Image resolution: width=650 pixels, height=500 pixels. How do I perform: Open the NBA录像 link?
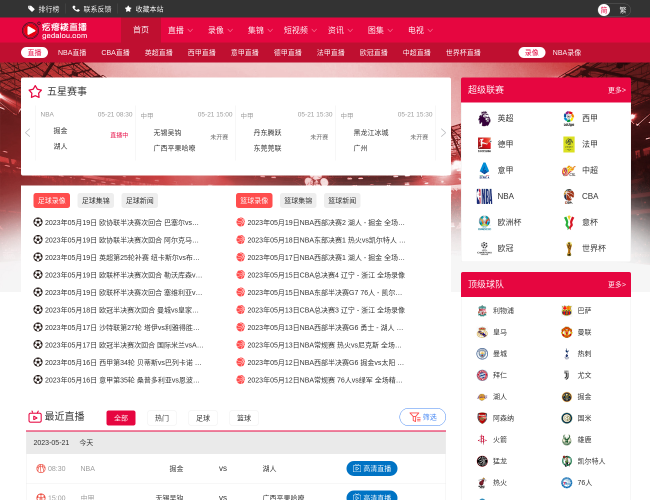click(567, 53)
